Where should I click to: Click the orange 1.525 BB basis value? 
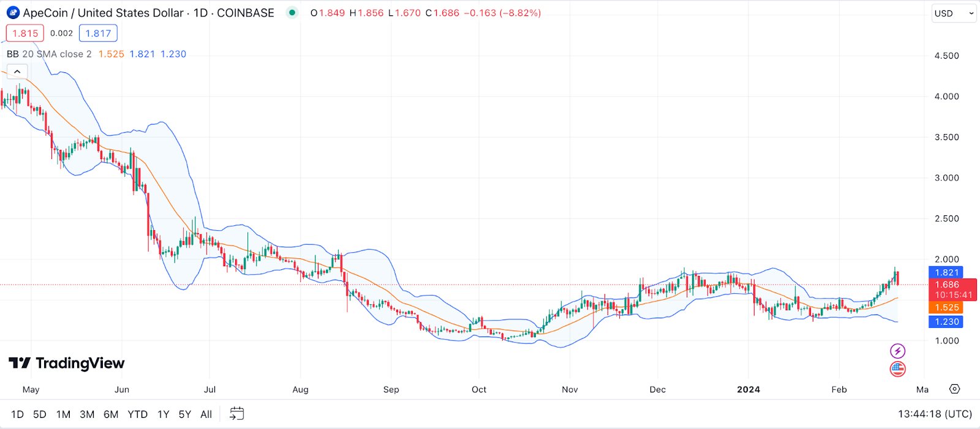[111, 54]
